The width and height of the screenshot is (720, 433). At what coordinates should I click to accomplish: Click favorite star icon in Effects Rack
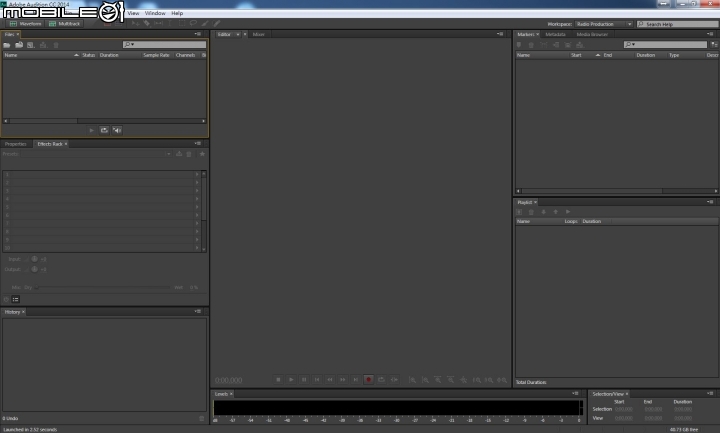(x=202, y=154)
